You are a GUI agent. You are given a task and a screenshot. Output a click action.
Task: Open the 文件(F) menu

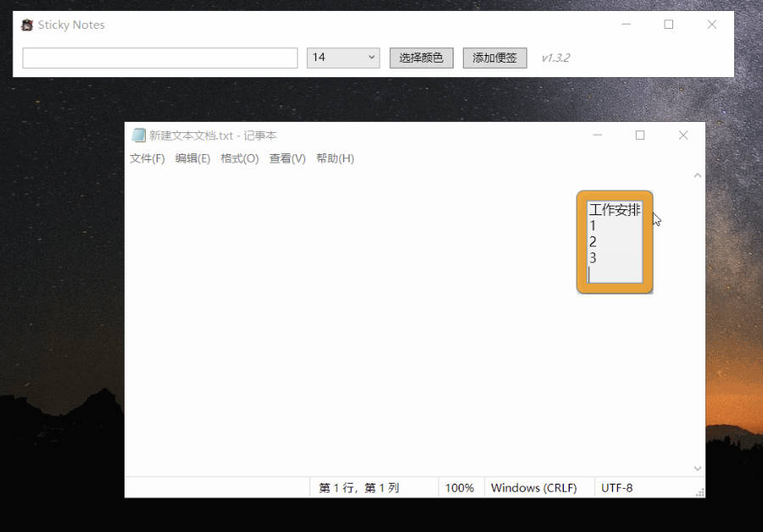coord(147,158)
